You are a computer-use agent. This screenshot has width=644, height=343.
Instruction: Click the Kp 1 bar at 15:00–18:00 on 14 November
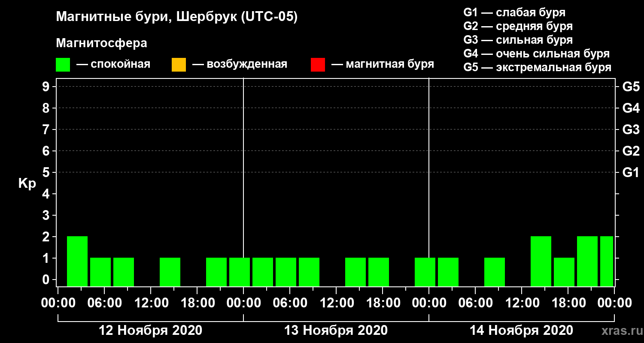click(564, 272)
